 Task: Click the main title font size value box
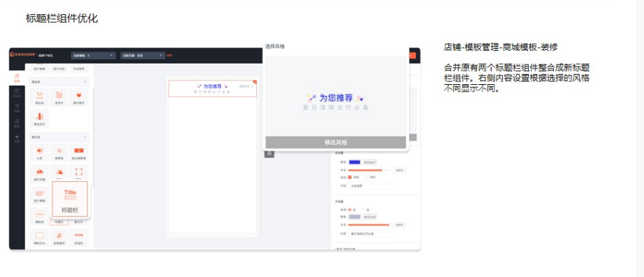point(400,170)
